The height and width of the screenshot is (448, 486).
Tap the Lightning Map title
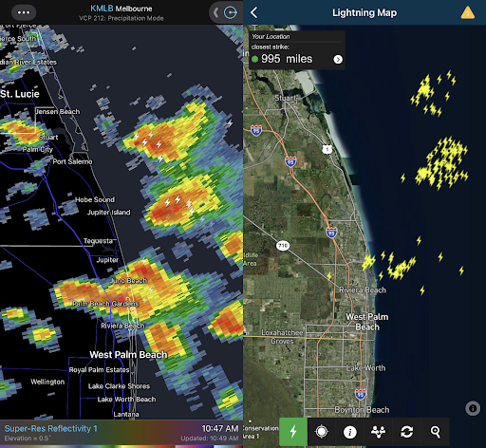tap(364, 12)
